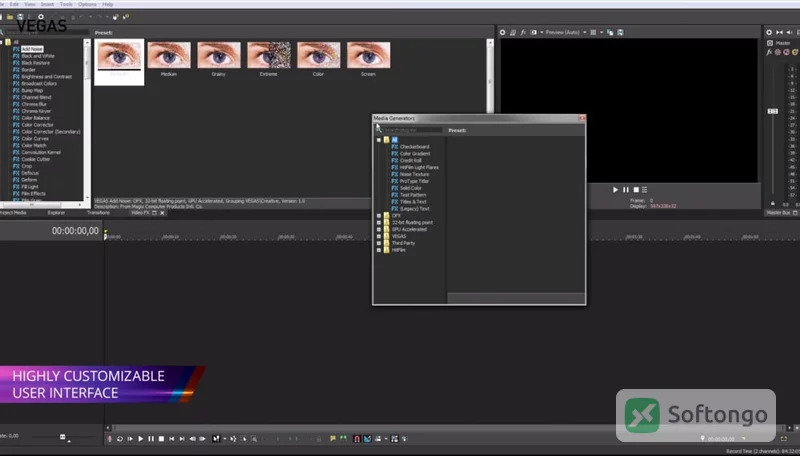Open edit tool dropdown arrow in timeline toolbar
Image resolution: width=800 pixels, height=456 pixels.
pyautogui.click(x=224, y=439)
